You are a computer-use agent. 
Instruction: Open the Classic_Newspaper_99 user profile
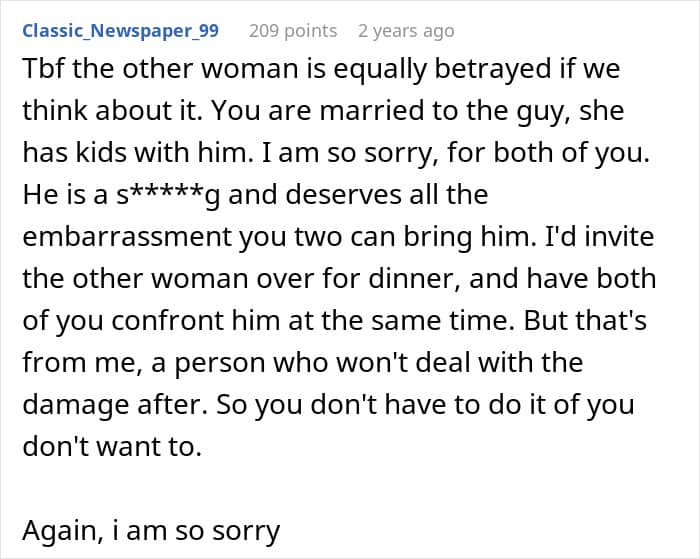[x=120, y=30]
